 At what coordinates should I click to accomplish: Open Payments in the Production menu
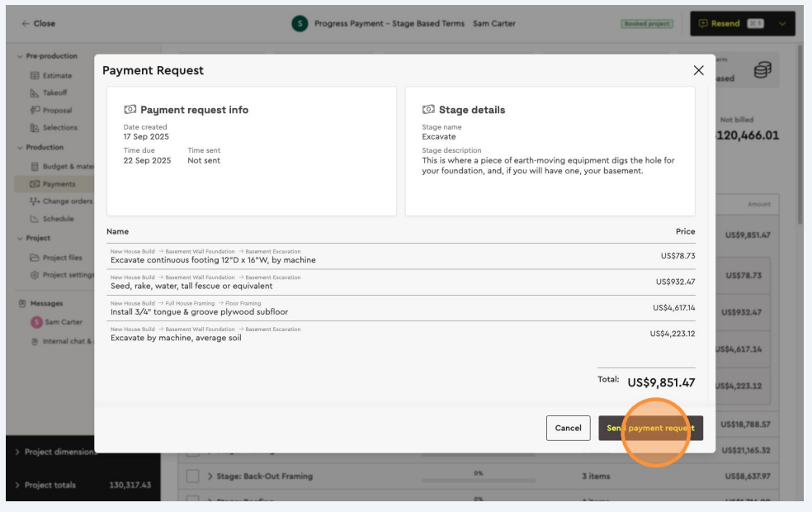[x=58, y=184]
